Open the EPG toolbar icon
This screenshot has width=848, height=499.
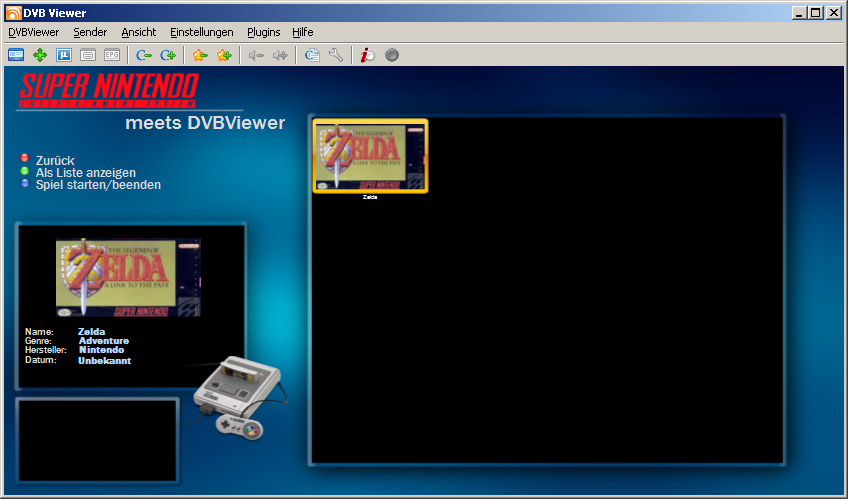pyautogui.click(x=112, y=55)
